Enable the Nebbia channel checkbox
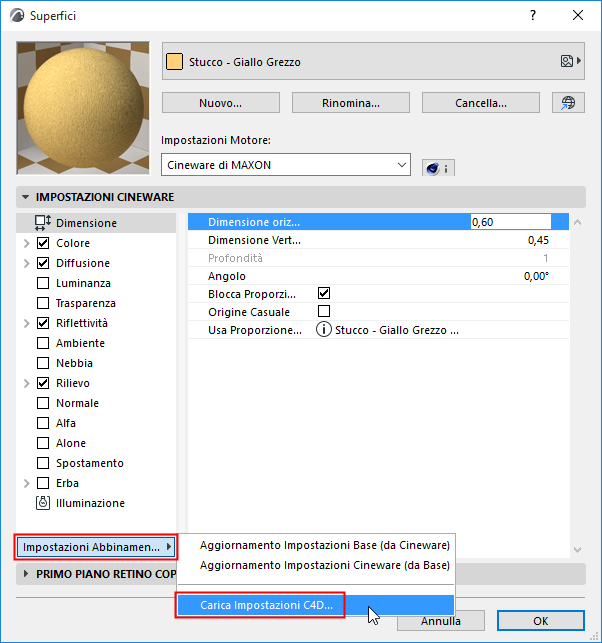The height and width of the screenshot is (643, 602). 43,363
